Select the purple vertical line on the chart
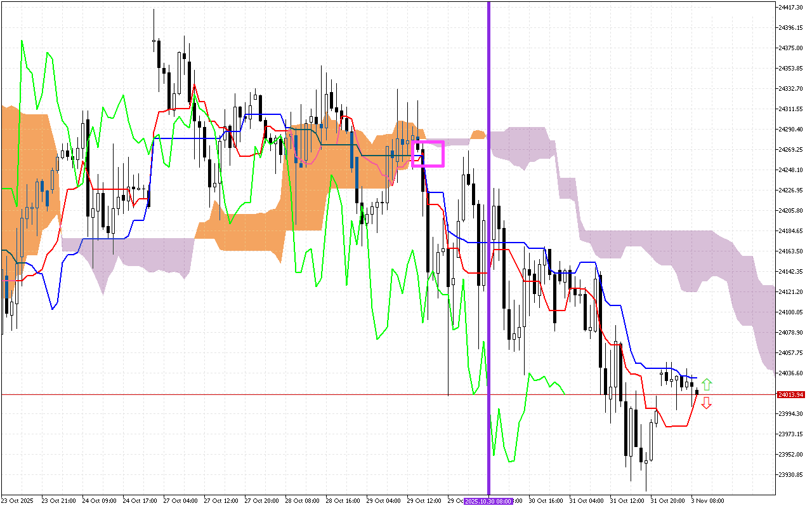 (488, 254)
